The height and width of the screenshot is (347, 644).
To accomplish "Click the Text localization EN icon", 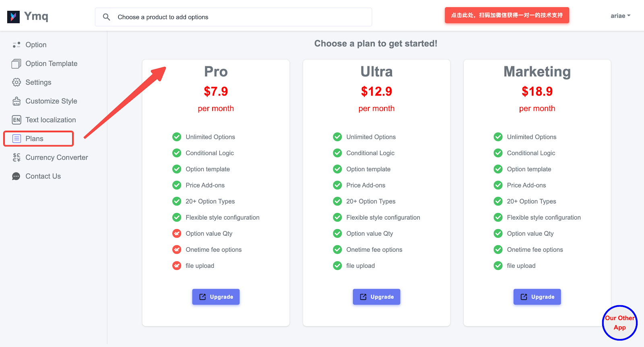I will click(x=16, y=120).
